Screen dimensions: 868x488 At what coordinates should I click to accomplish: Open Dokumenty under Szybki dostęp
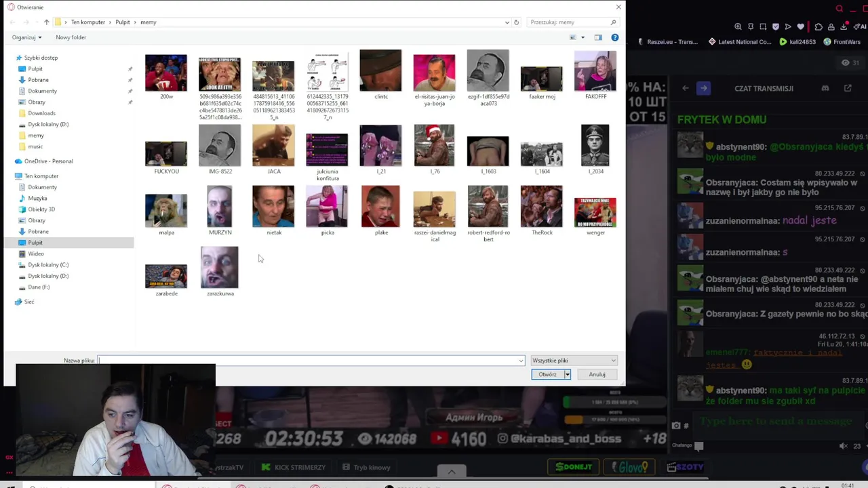click(x=42, y=91)
